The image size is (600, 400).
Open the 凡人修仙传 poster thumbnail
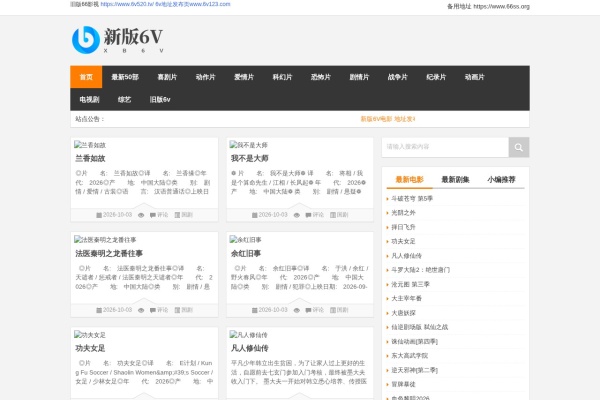click(249, 335)
